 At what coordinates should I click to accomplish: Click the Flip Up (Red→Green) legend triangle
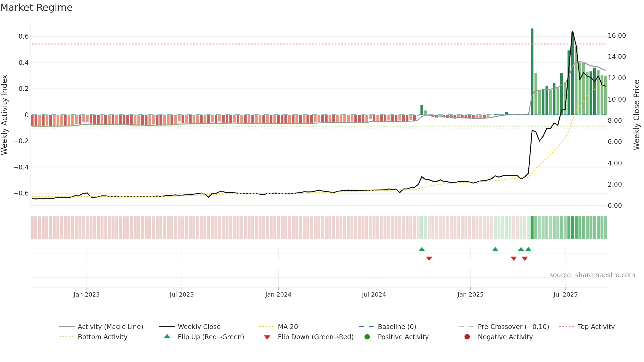pyautogui.click(x=167, y=336)
